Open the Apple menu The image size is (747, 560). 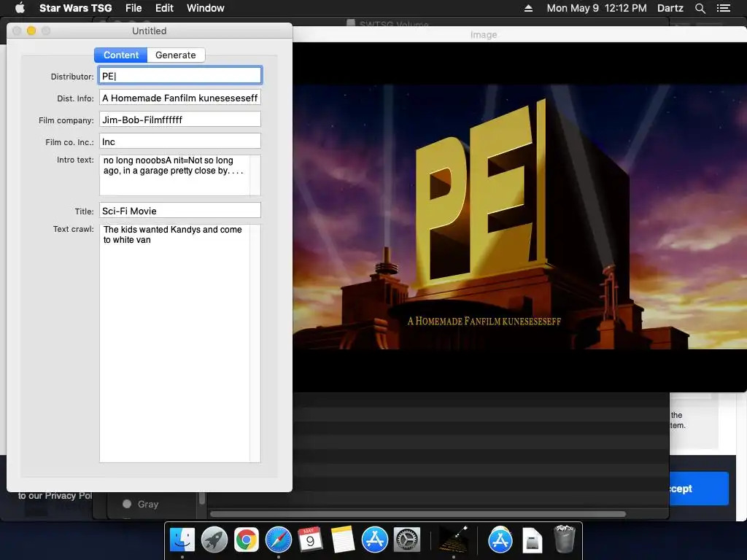[x=20, y=7]
